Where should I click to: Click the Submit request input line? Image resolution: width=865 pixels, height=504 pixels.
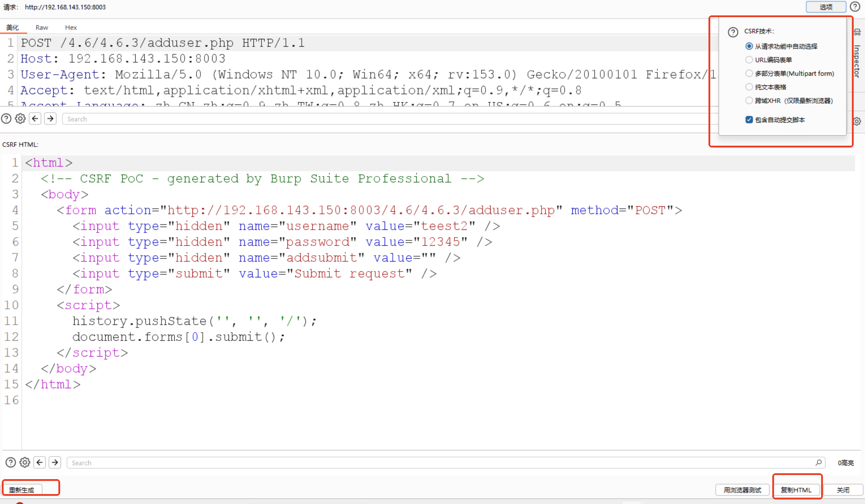[x=255, y=274]
